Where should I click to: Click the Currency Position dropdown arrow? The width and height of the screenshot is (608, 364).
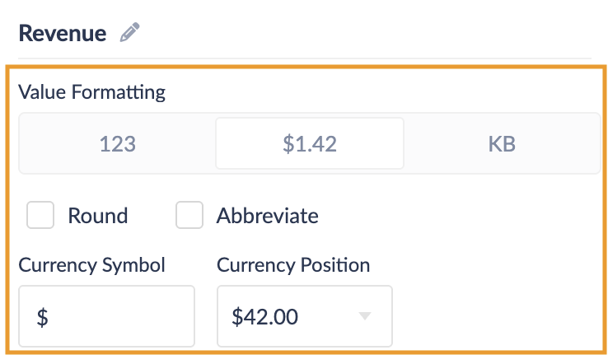[x=365, y=316]
